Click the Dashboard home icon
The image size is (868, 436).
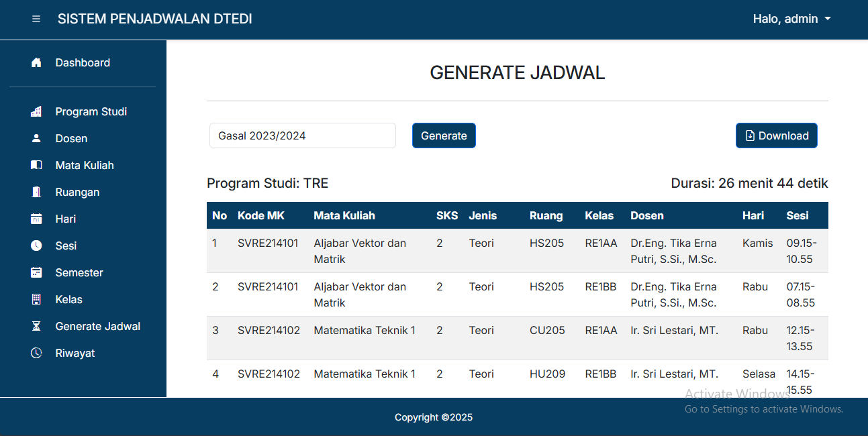[x=36, y=63]
